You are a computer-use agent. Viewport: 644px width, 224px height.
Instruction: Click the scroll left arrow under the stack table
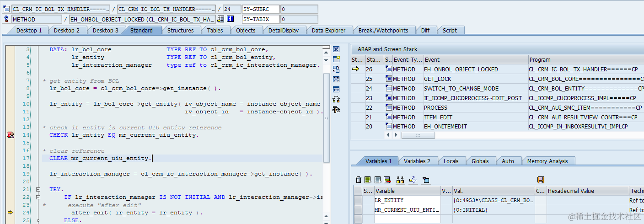[389, 135]
